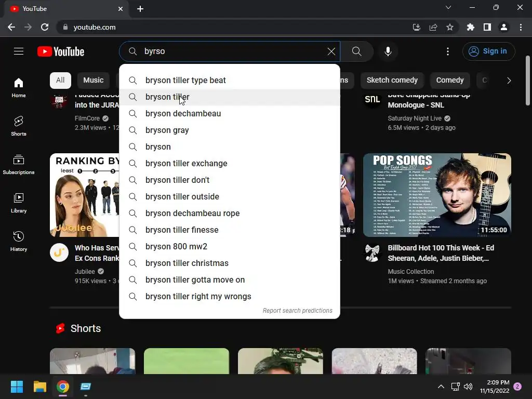The height and width of the screenshot is (399, 532).
Task: Open the volume control in system tray
Action: [468, 387]
